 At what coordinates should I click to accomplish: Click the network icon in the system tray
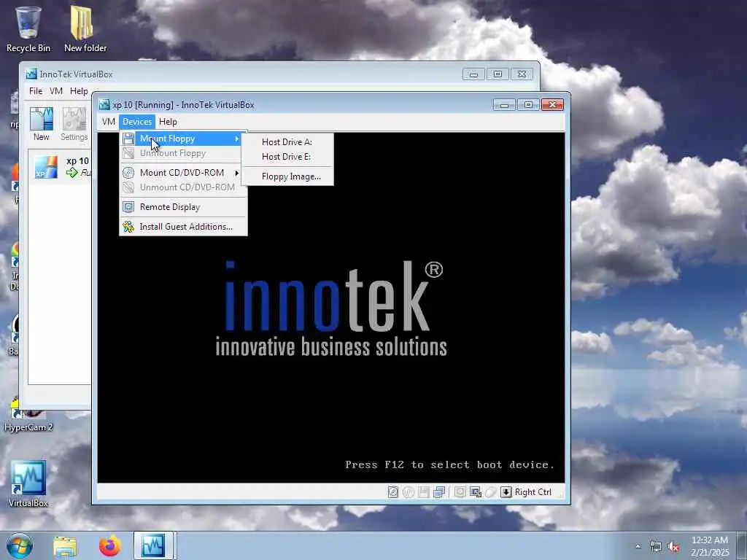click(x=656, y=547)
